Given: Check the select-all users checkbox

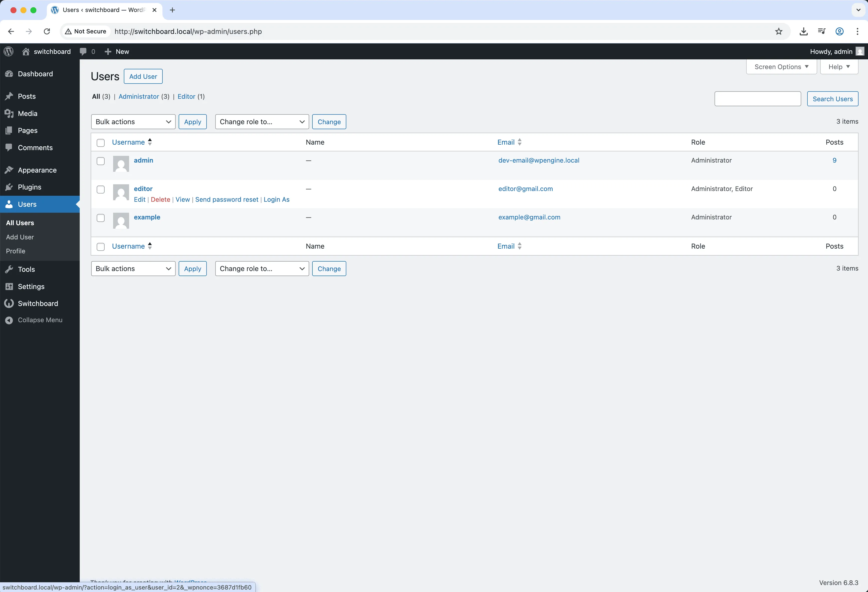Looking at the screenshot, I should click(x=100, y=143).
